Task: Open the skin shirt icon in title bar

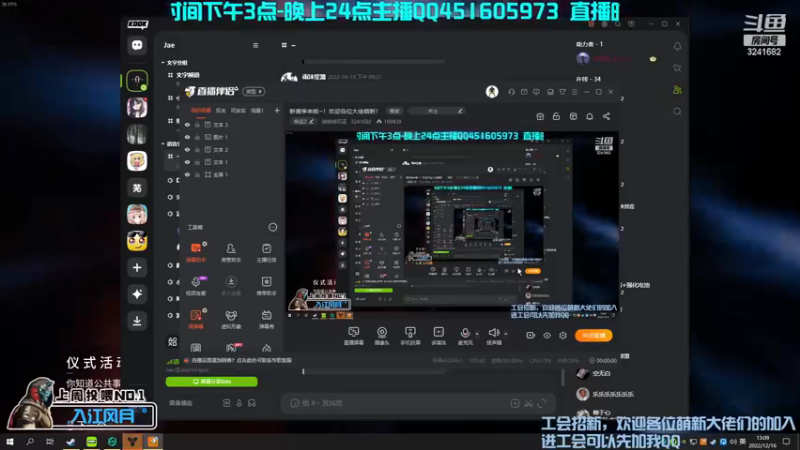Action: coord(562,92)
